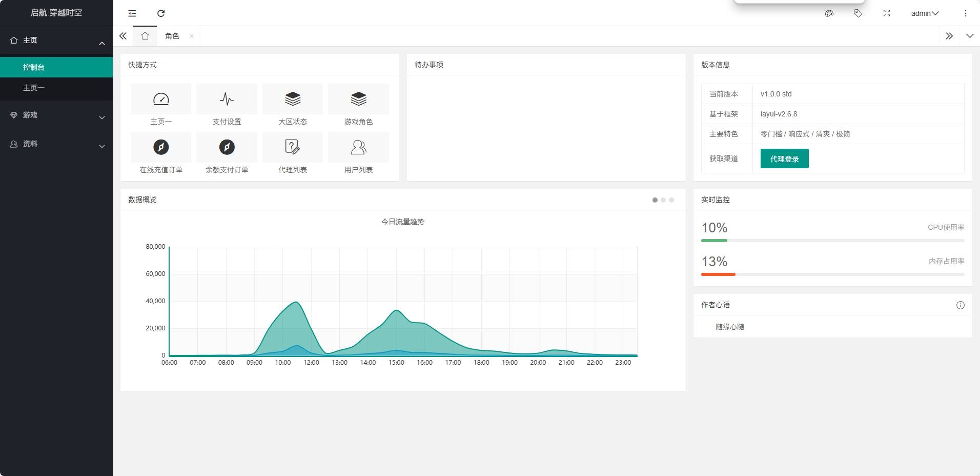Select the third carousel dot in 数据概览
Viewport: 980px width, 476px height.
tap(671, 200)
